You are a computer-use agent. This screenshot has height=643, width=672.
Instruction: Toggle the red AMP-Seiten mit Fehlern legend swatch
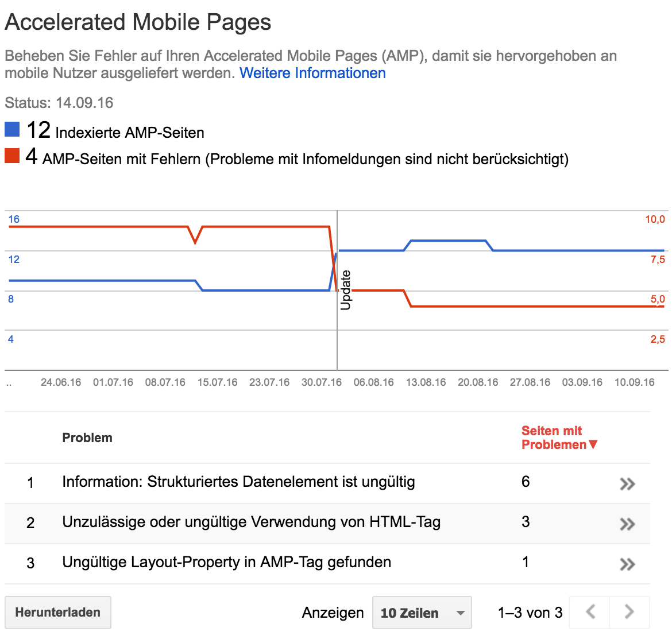pos(12,156)
